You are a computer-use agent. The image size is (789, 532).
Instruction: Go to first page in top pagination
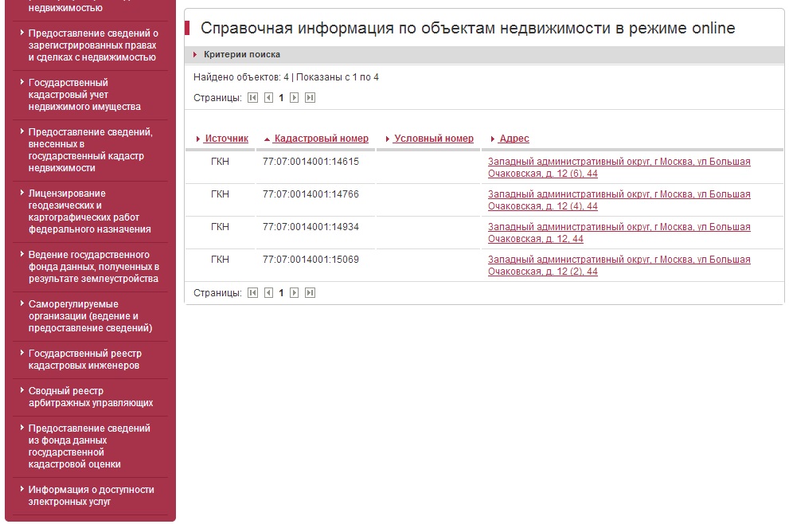pyautogui.click(x=252, y=98)
